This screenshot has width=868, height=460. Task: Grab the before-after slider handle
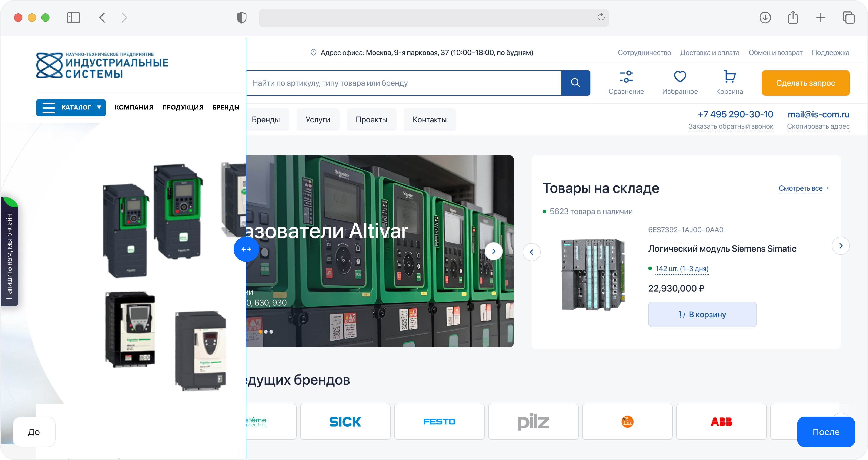click(246, 249)
